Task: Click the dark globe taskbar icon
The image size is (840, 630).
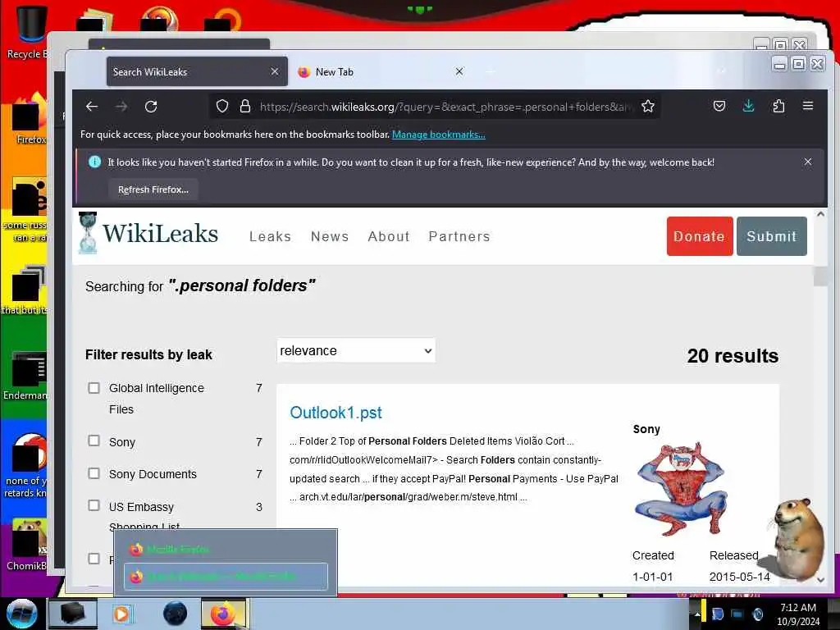Action: [x=176, y=614]
